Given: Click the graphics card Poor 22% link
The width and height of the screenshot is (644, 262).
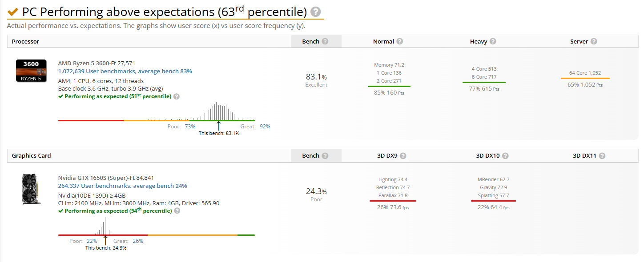Looking at the screenshot, I should [92, 241].
